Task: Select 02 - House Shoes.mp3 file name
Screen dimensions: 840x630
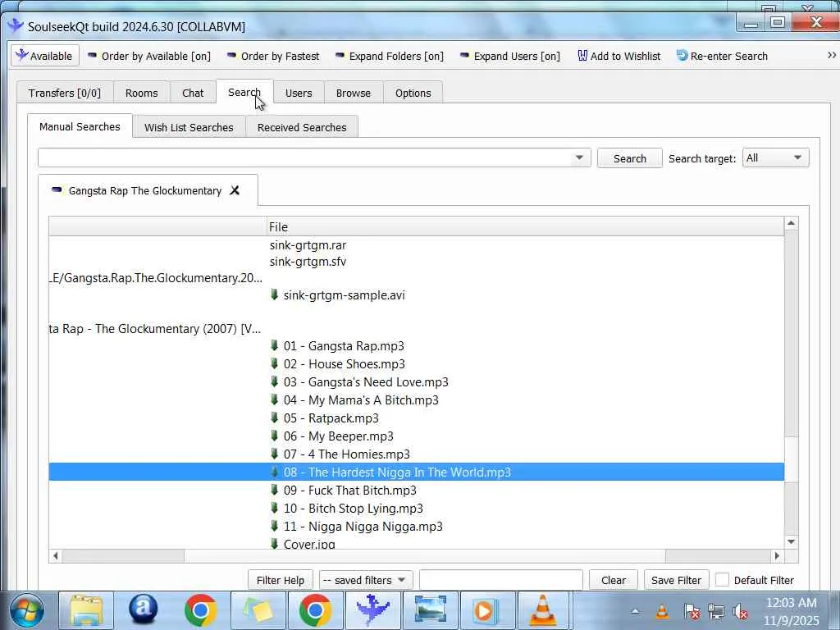Action: click(345, 364)
